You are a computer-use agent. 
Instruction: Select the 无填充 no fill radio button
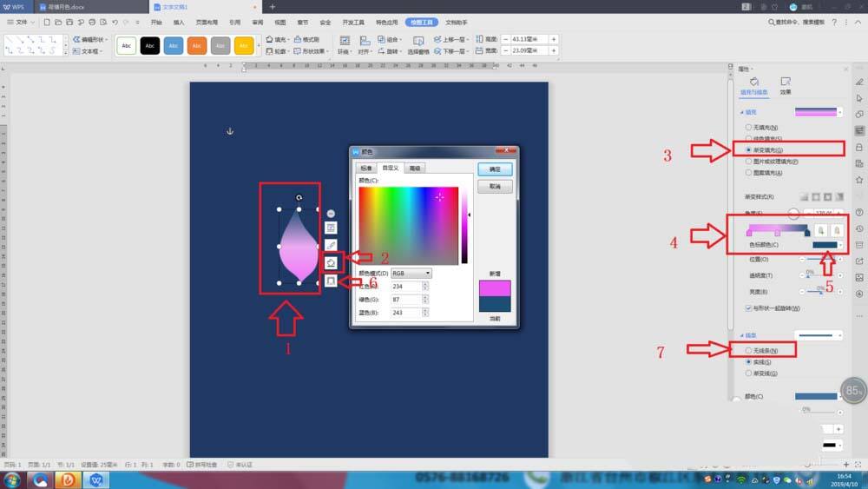click(x=748, y=128)
